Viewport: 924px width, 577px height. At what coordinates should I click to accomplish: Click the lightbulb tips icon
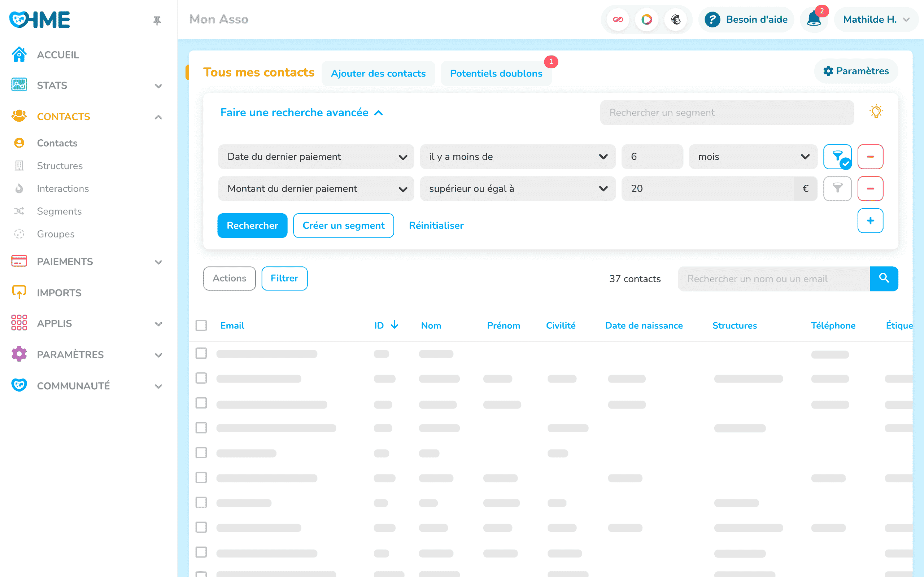[x=876, y=112]
